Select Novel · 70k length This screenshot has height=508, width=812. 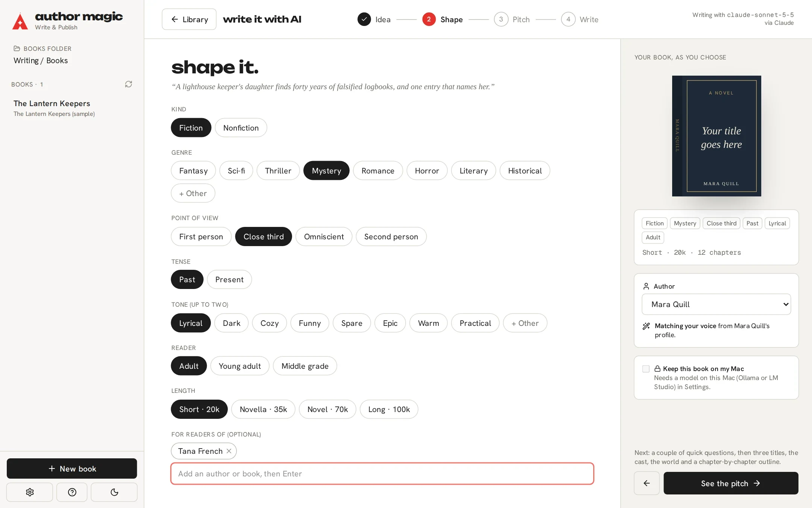tap(327, 409)
